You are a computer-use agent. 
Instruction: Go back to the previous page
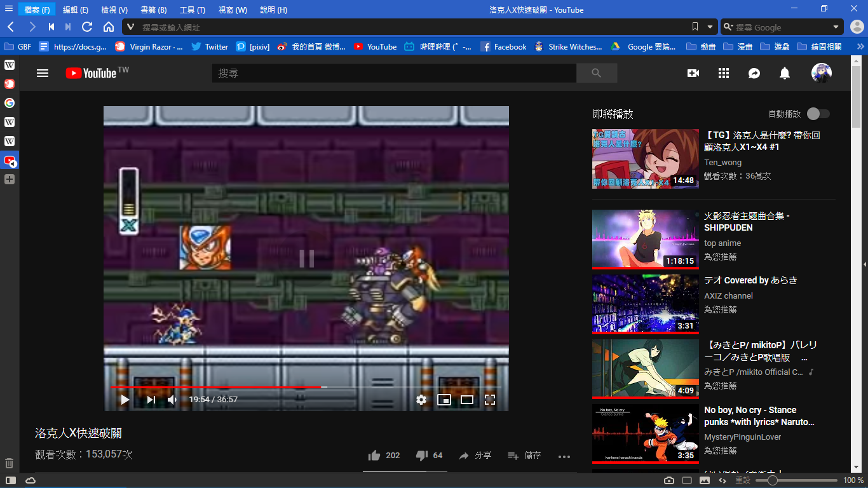pos(11,27)
